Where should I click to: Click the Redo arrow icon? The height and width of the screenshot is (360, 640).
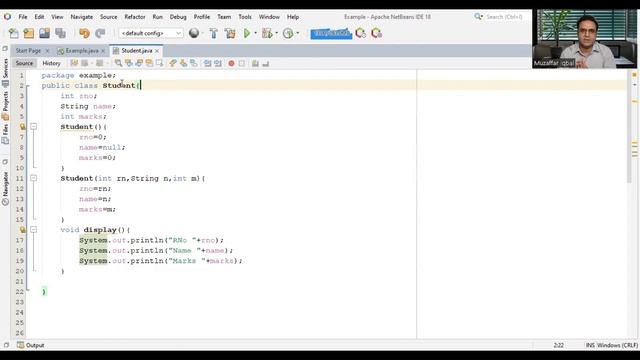pos(100,33)
